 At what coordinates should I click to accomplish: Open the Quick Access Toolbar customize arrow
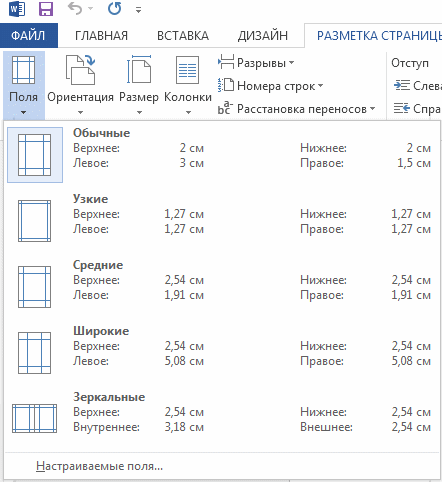coord(139,10)
